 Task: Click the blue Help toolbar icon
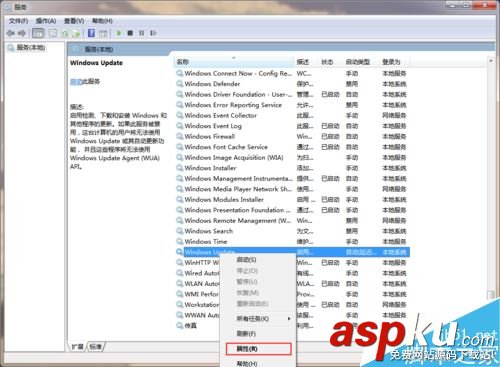pyautogui.click(x=91, y=33)
